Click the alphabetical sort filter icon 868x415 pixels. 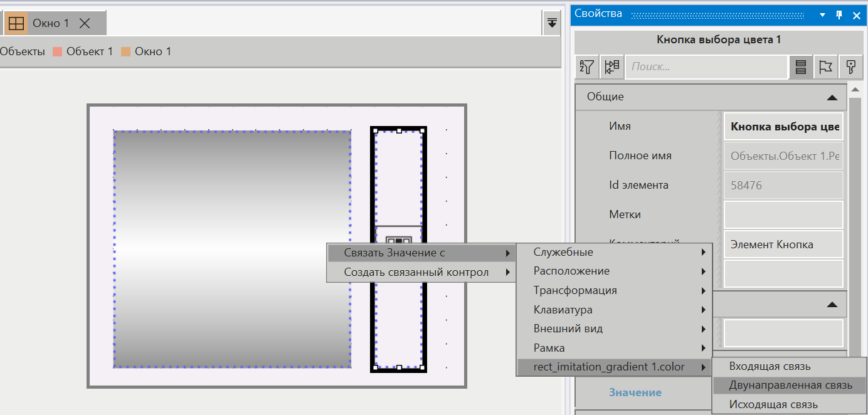coord(587,67)
